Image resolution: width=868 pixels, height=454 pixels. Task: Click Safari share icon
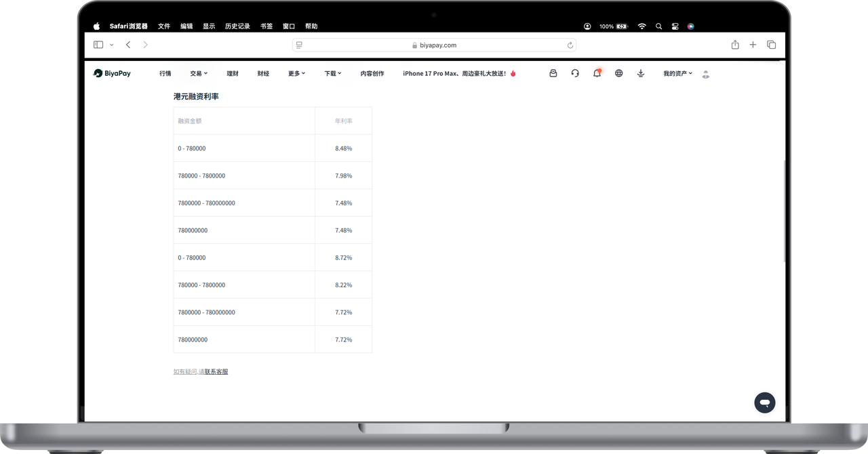pos(735,45)
